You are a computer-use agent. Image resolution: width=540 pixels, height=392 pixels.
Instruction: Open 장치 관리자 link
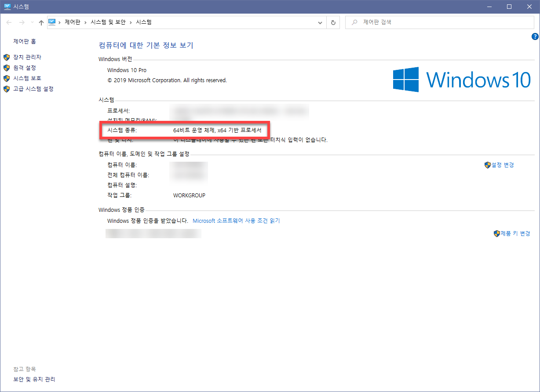[27, 57]
